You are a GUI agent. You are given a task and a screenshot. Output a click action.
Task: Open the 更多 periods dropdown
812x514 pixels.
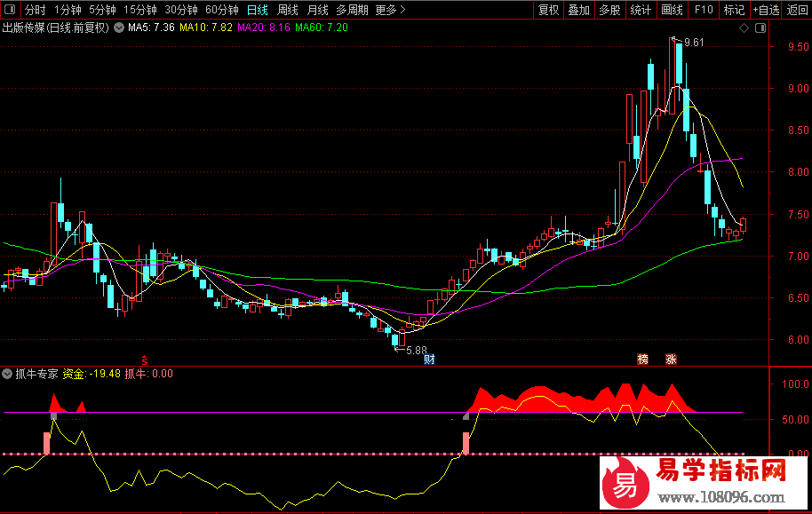tap(390, 11)
